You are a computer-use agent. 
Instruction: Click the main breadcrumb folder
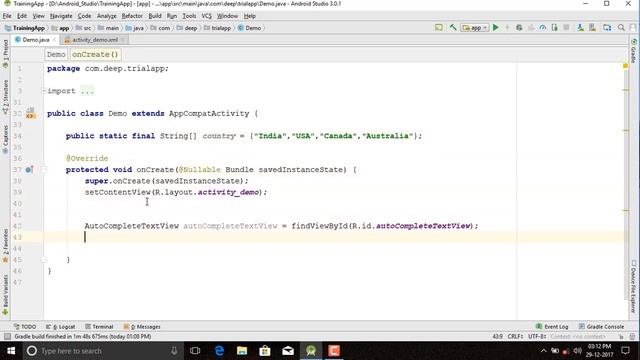pos(108,28)
